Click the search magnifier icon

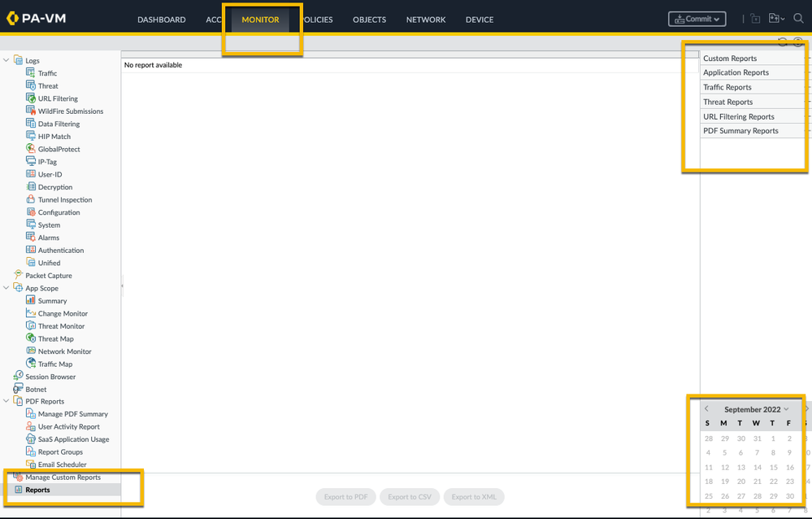[x=798, y=19]
